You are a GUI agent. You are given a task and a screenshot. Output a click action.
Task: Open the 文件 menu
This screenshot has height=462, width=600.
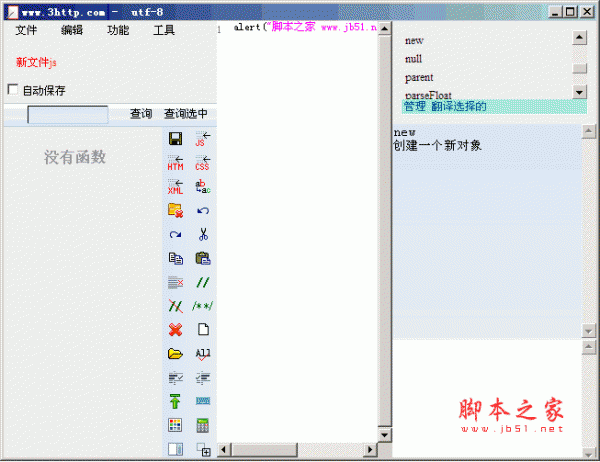[x=26, y=30]
